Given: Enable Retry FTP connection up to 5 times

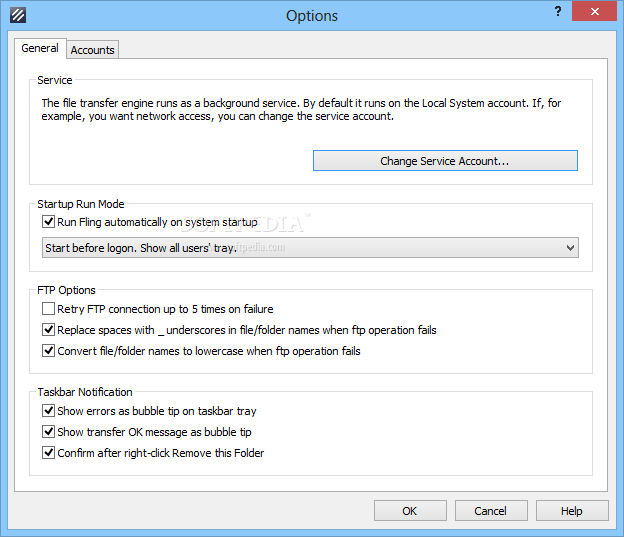Looking at the screenshot, I should (x=49, y=309).
